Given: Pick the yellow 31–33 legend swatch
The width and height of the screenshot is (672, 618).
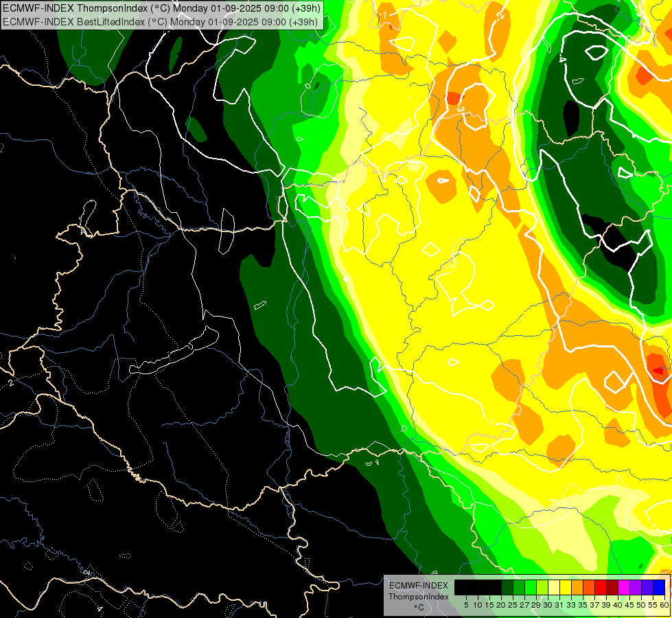Looking at the screenshot, I should (x=566, y=587).
